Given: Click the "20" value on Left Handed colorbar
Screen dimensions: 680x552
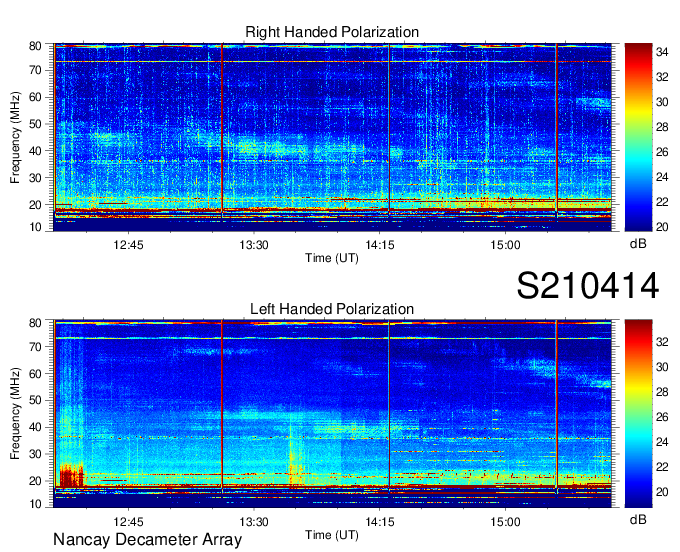Looking at the screenshot, I should click(x=662, y=492).
